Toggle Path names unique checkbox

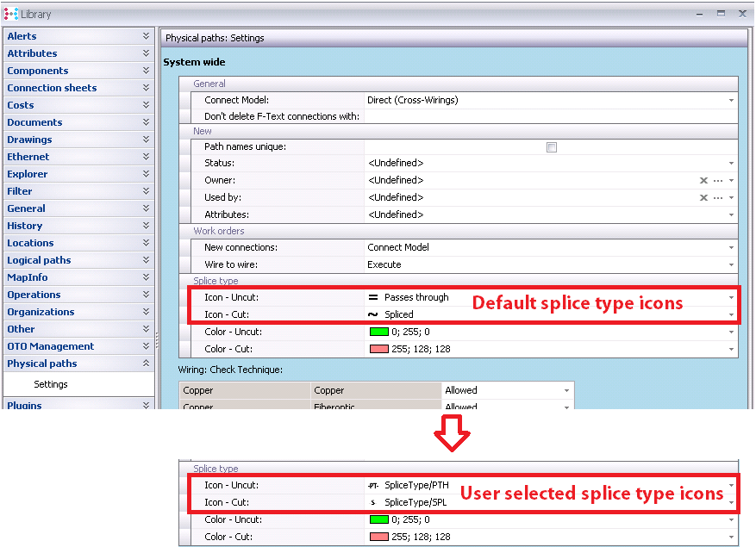pos(552,147)
